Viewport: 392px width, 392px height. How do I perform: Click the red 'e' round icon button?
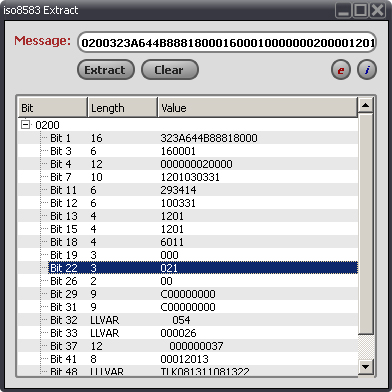coord(341,70)
